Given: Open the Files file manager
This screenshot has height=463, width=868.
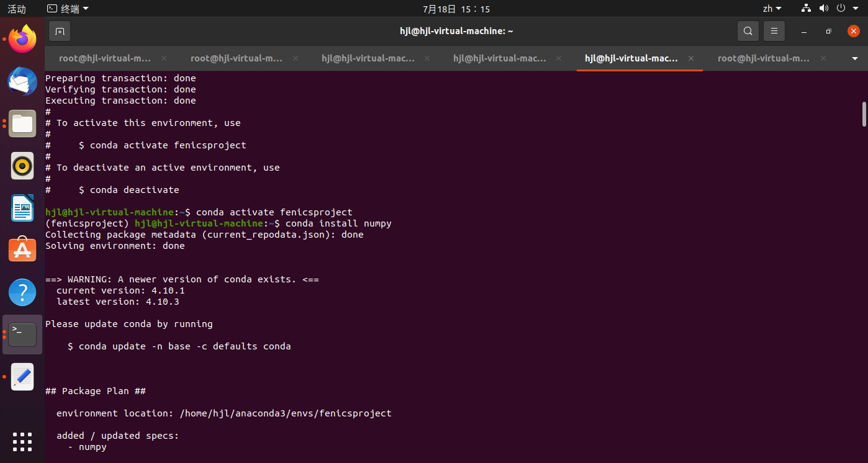Looking at the screenshot, I should click(22, 124).
